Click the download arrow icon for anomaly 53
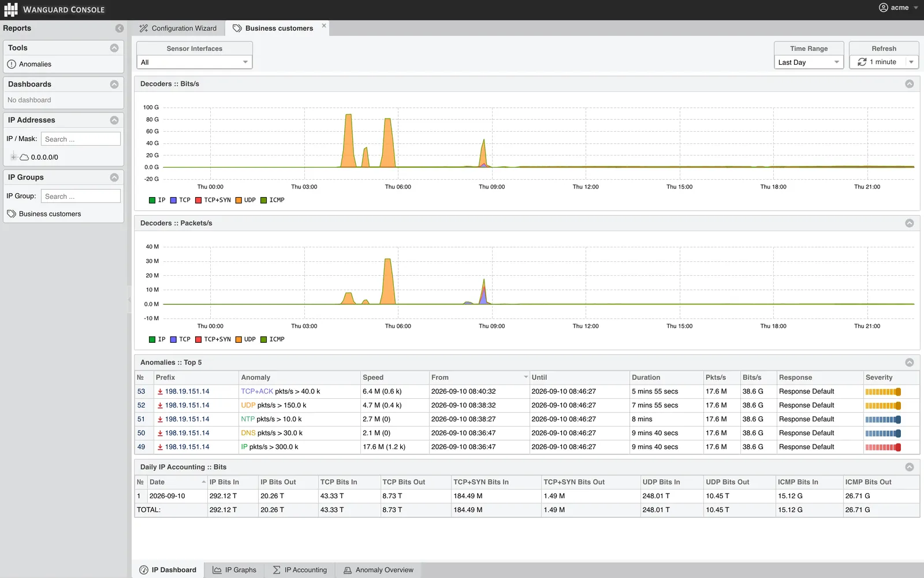 point(160,391)
